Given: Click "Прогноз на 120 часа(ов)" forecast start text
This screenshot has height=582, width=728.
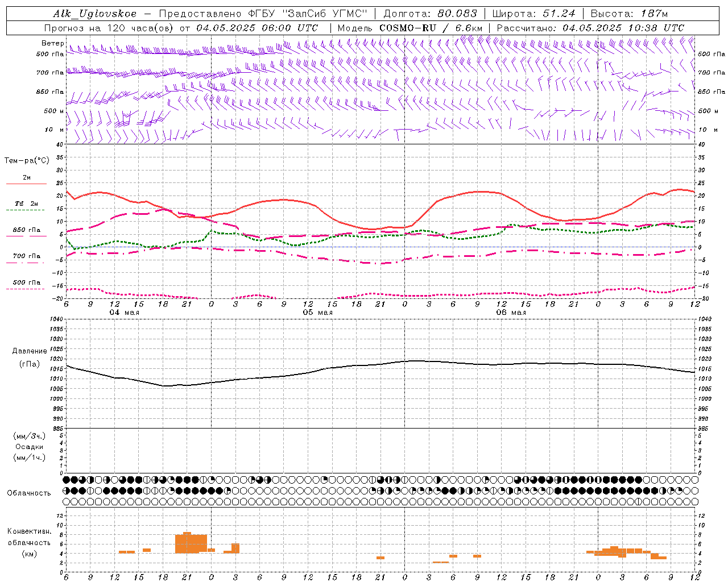Looking at the screenshot, I should pyautogui.click(x=109, y=28).
